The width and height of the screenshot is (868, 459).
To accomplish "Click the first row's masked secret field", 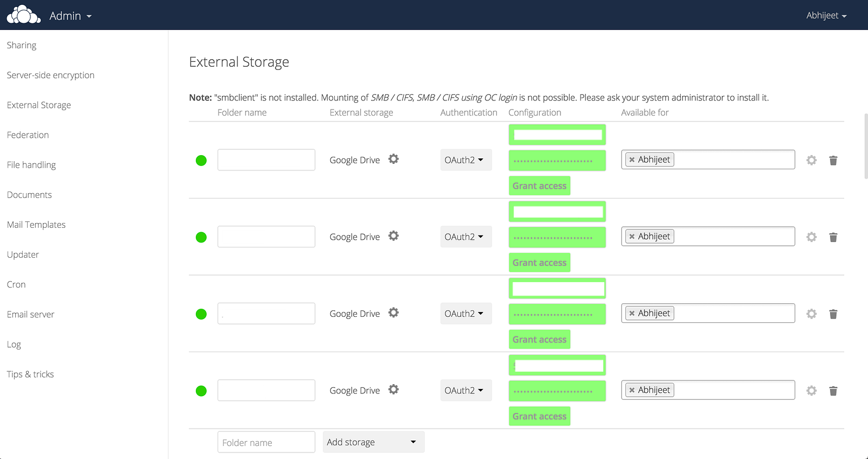I will click(x=557, y=161).
